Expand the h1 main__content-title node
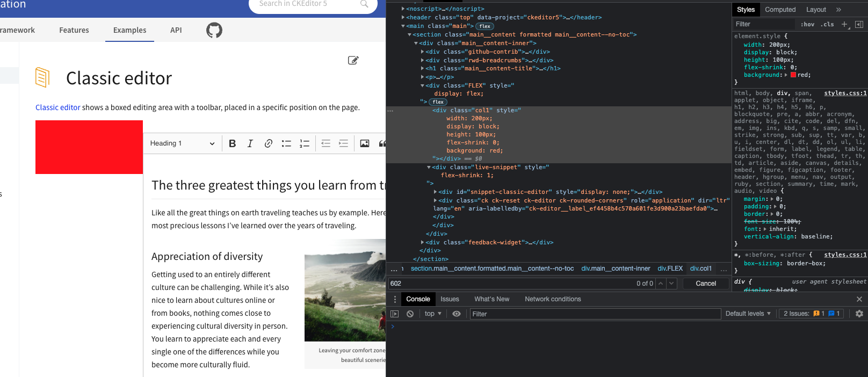This screenshot has height=377, width=868. pos(423,69)
